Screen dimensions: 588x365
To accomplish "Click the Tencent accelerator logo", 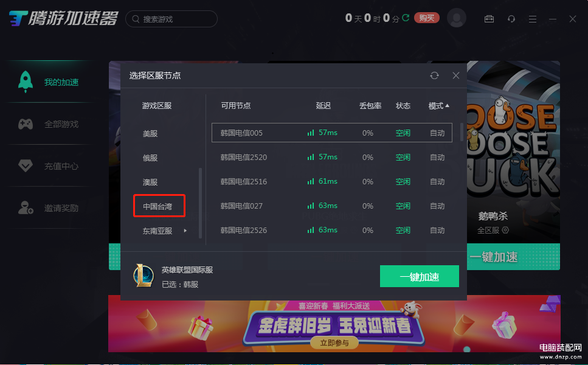I will pos(63,18).
